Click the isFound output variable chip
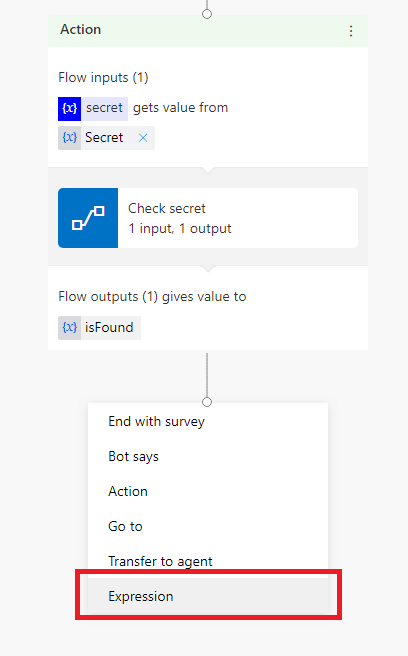This screenshot has width=408, height=656. pos(100,328)
